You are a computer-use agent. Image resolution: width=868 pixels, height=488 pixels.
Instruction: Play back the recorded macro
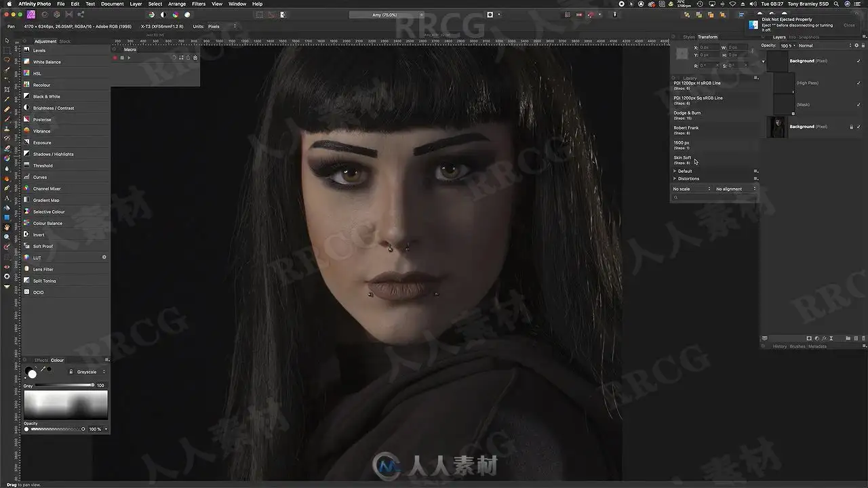(x=129, y=58)
